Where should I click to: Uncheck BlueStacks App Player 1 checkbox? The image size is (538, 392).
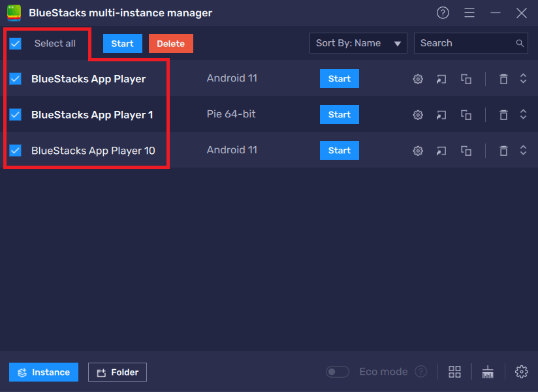click(15, 114)
